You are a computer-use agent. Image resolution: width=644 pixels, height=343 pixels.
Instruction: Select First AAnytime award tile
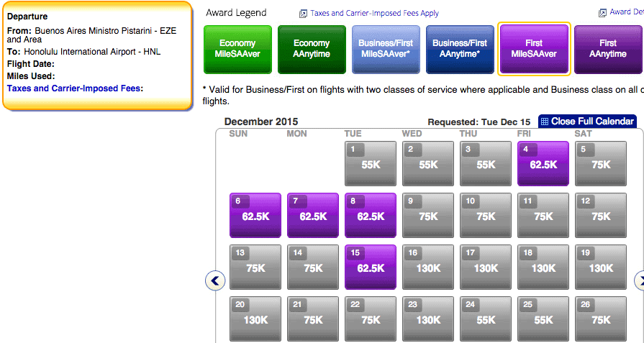tap(608, 49)
